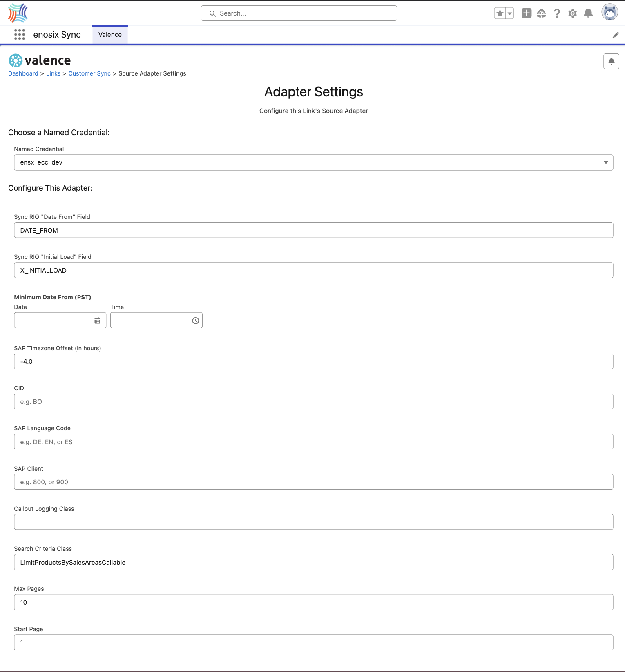Viewport: 625px width, 672px height.
Task: Click the CID input field
Action: [x=314, y=401]
